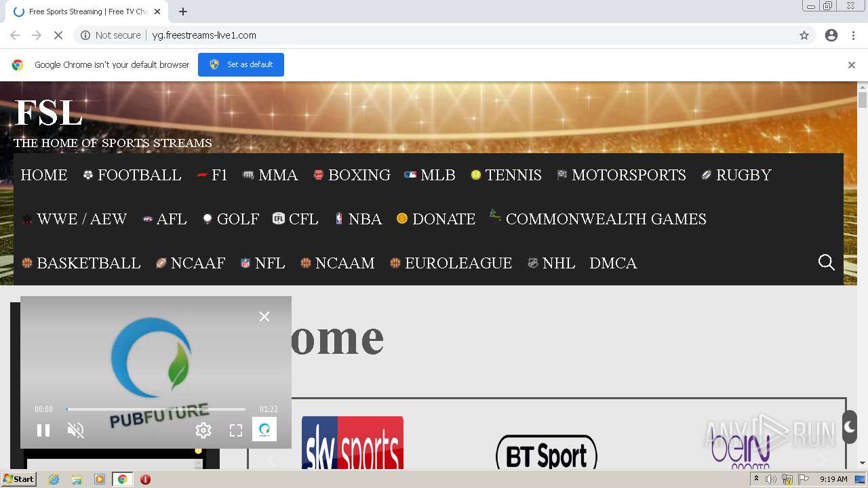This screenshot has width=868, height=488.
Task: Open media player taskbar icon
Action: tap(100, 479)
